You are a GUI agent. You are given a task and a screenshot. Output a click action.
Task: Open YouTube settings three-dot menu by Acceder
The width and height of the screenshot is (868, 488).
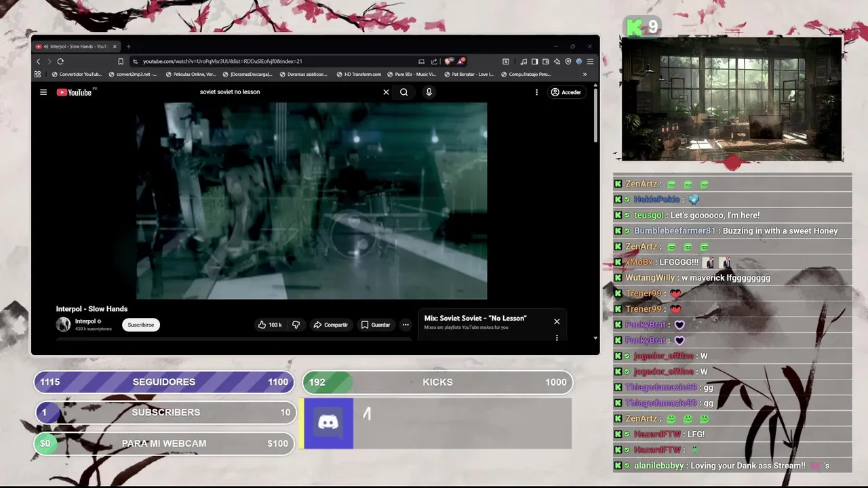pyautogui.click(x=536, y=92)
